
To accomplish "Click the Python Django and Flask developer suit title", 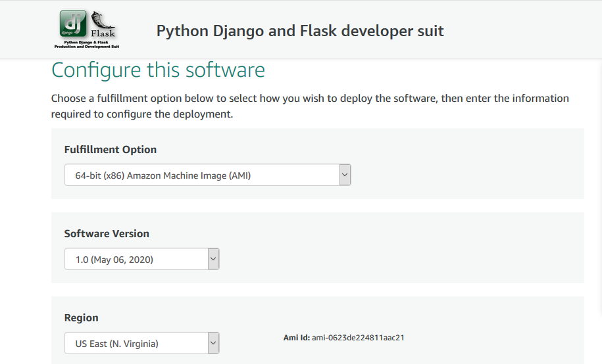I will pyautogui.click(x=300, y=31).
